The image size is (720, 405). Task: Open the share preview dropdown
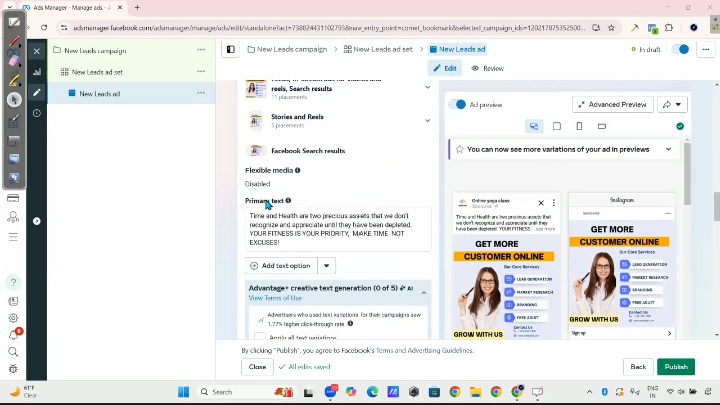(672, 105)
